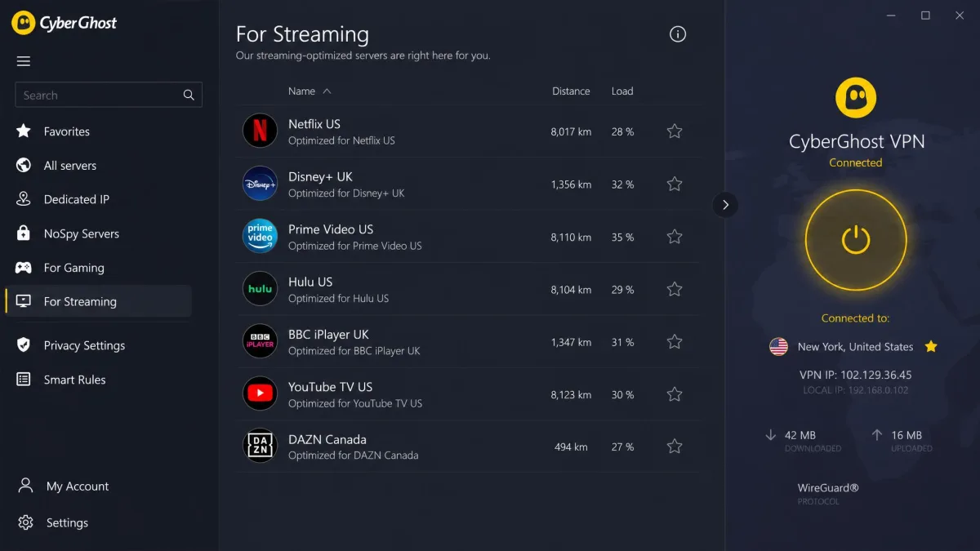Image resolution: width=980 pixels, height=551 pixels.
Task: Click the Smart Rules list icon
Action: (24, 380)
